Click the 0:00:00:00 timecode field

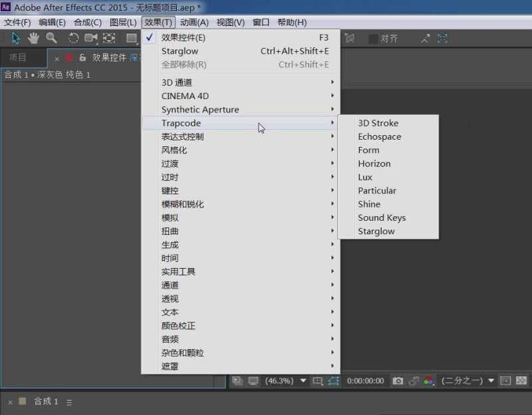pyautogui.click(x=365, y=381)
